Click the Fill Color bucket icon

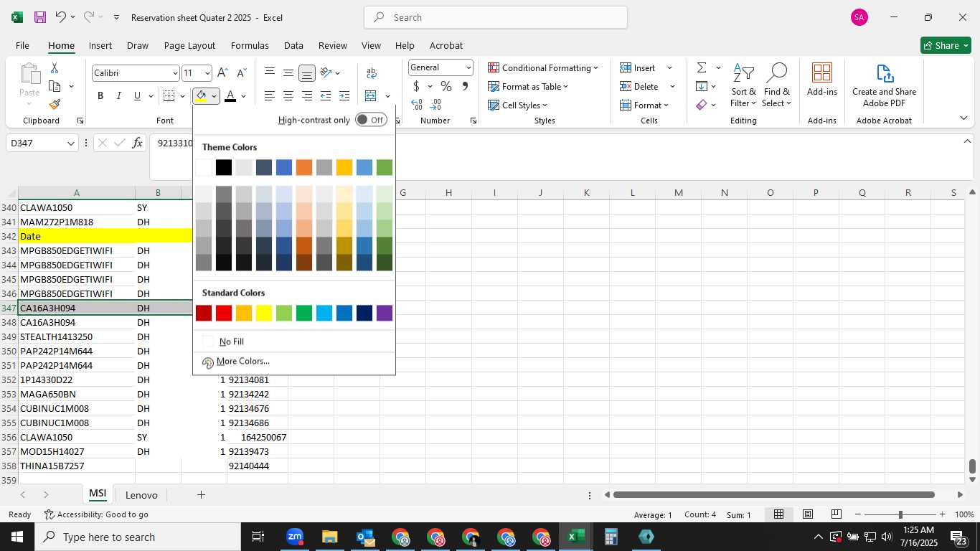[x=201, y=96]
